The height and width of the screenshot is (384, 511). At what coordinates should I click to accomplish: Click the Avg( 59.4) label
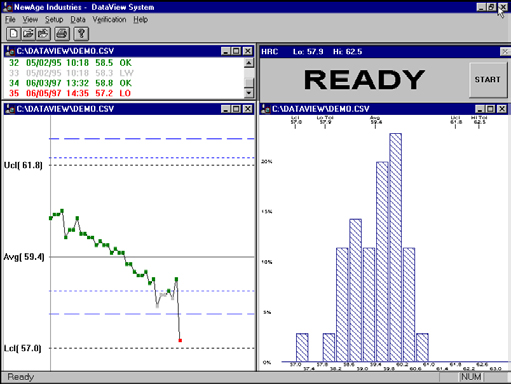[x=24, y=257]
